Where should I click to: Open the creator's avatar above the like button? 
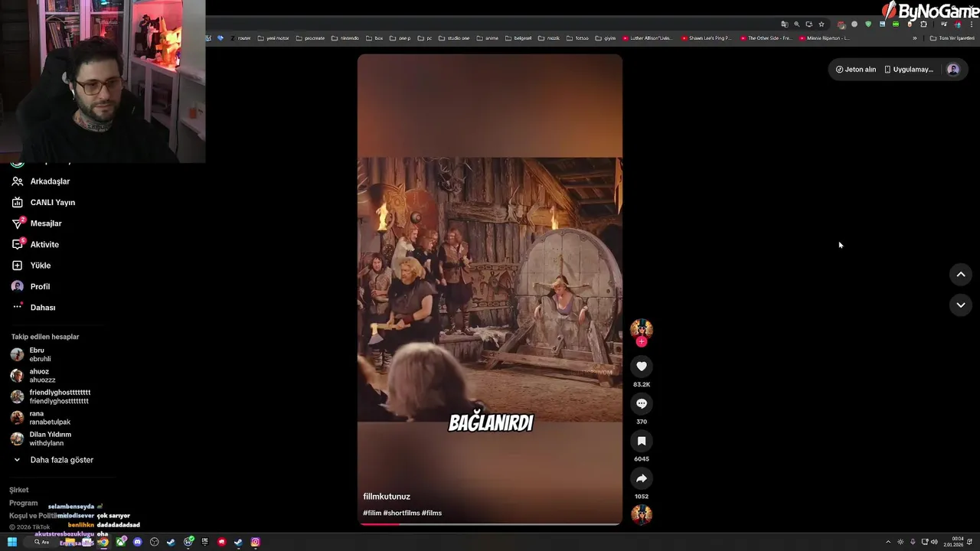(x=642, y=329)
